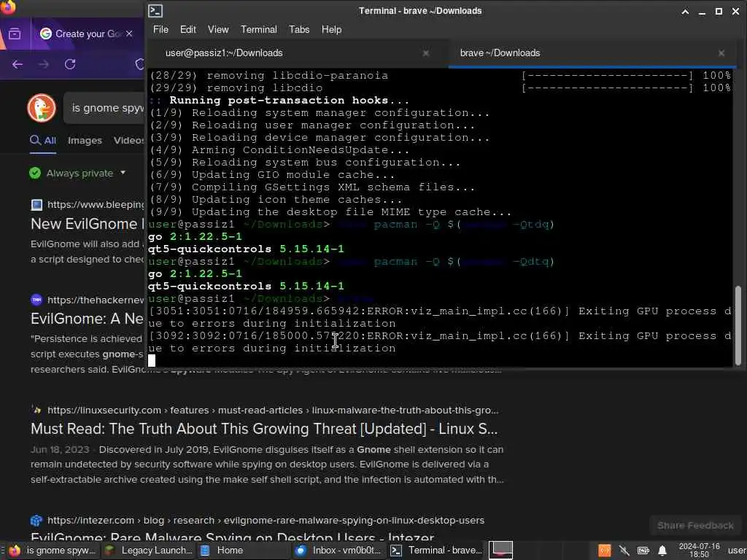Open Must Read: The Truth About This Growing Threat
This screenshot has height=560, width=747.
point(264,429)
